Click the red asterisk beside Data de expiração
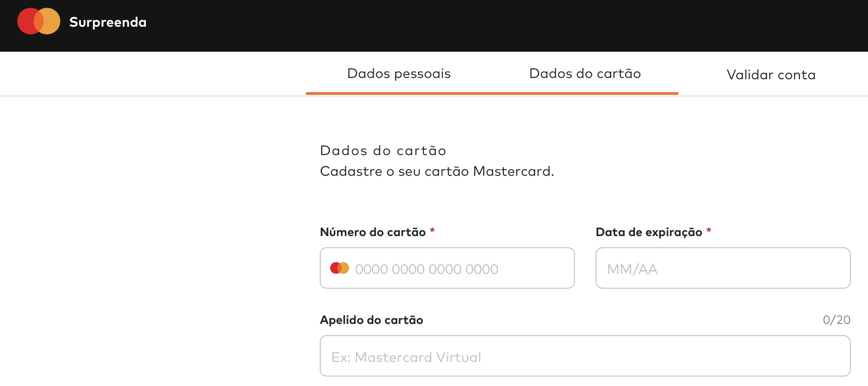The height and width of the screenshot is (386, 868). coord(709,230)
